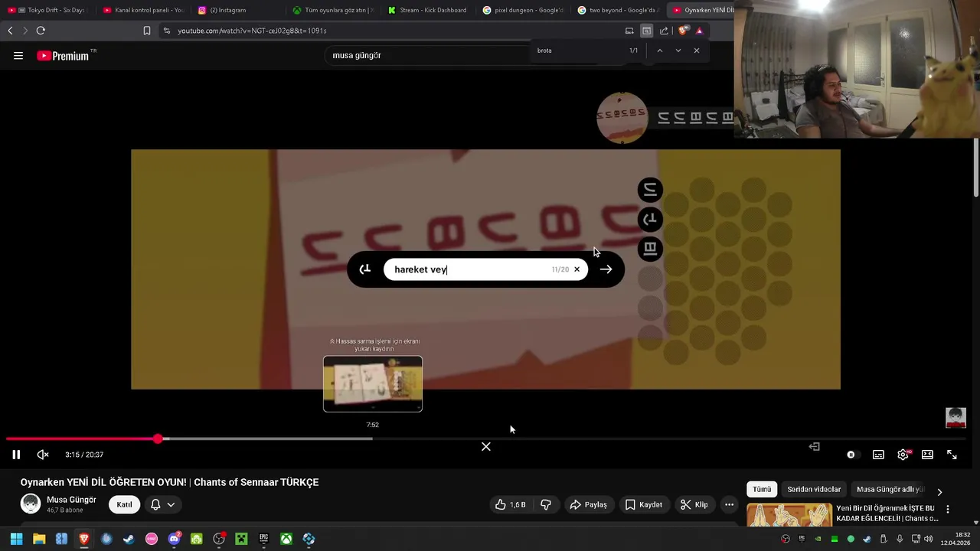The image size is (980, 551).
Task: Click the video progress bar scrubber
Action: [158, 439]
